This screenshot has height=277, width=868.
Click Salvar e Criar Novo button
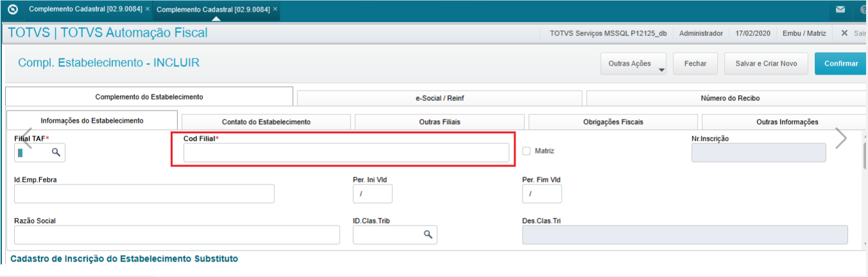point(766,64)
